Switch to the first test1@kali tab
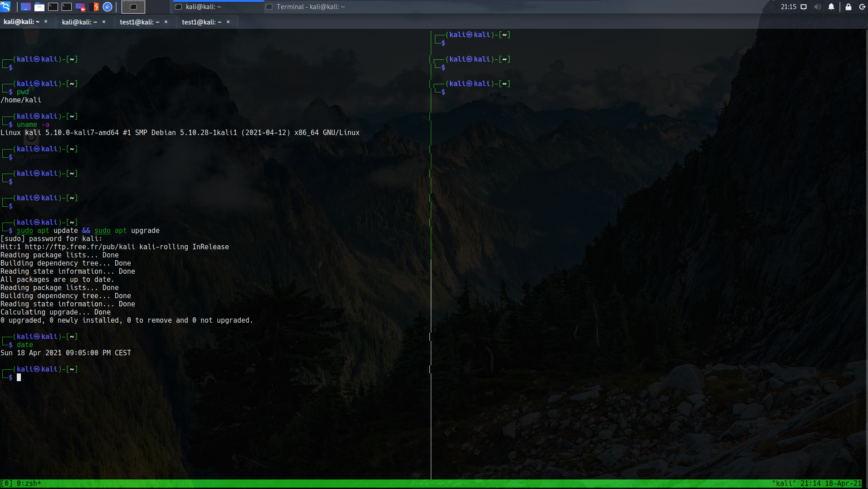 click(x=139, y=22)
